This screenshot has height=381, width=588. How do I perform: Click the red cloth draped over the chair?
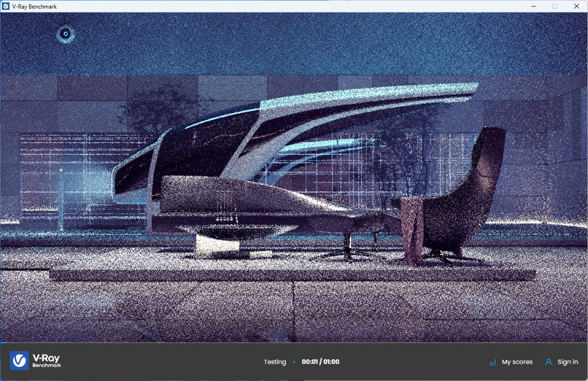pos(412,230)
